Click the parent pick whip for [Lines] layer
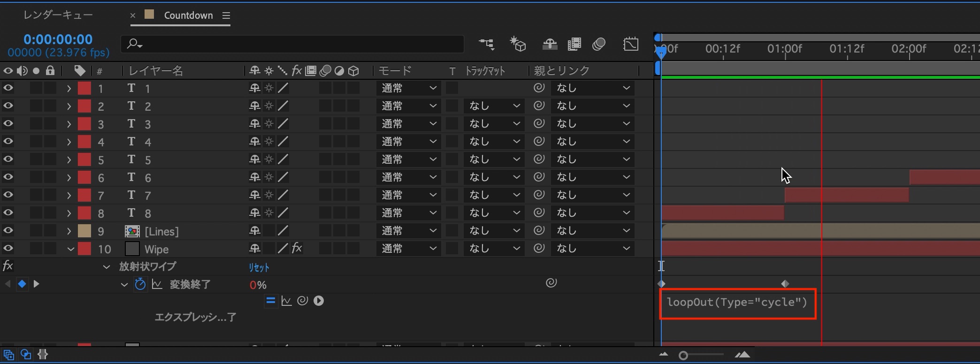The height and width of the screenshot is (364, 980). [x=539, y=230]
